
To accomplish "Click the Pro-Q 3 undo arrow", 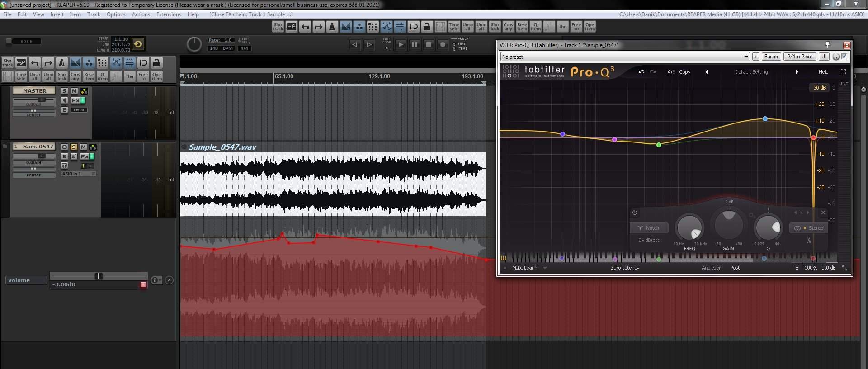I will [x=641, y=72].
